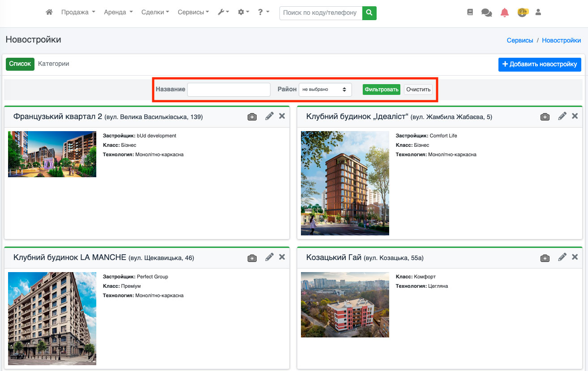Open the chat messages icon
Screen dimensions: 588x371
486,13
